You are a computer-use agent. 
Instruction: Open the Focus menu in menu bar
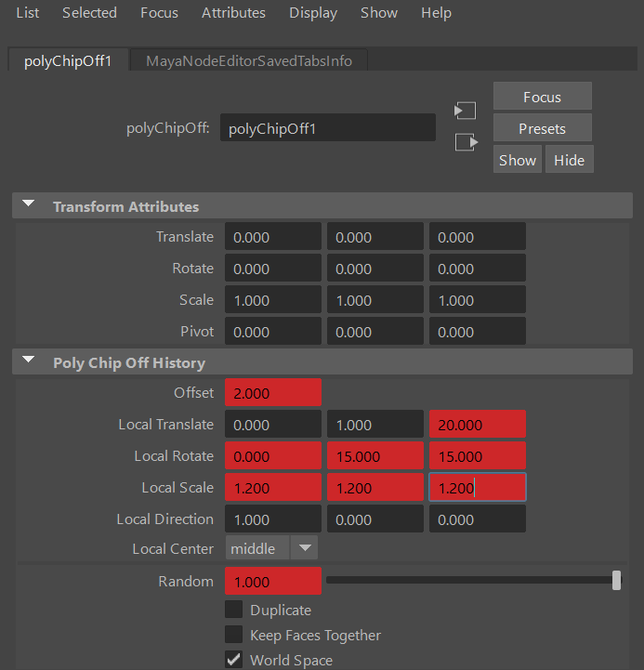(159, 13)
